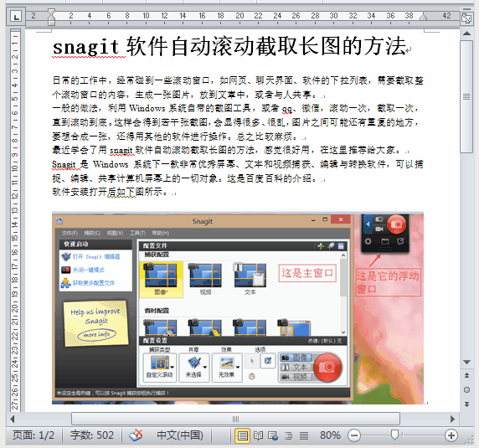Click the underlined word 'snagit' in the title
Screen dimensions: 479x448
click(x=86, y=48)
